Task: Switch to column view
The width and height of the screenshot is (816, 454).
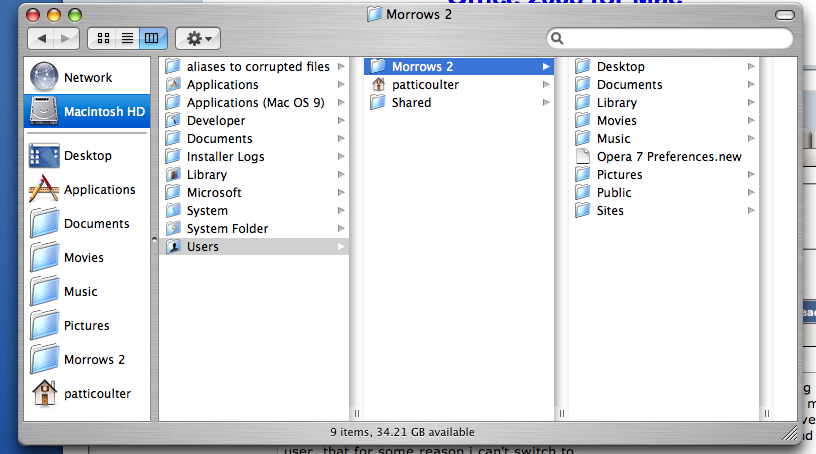Action: coord(152,39)
